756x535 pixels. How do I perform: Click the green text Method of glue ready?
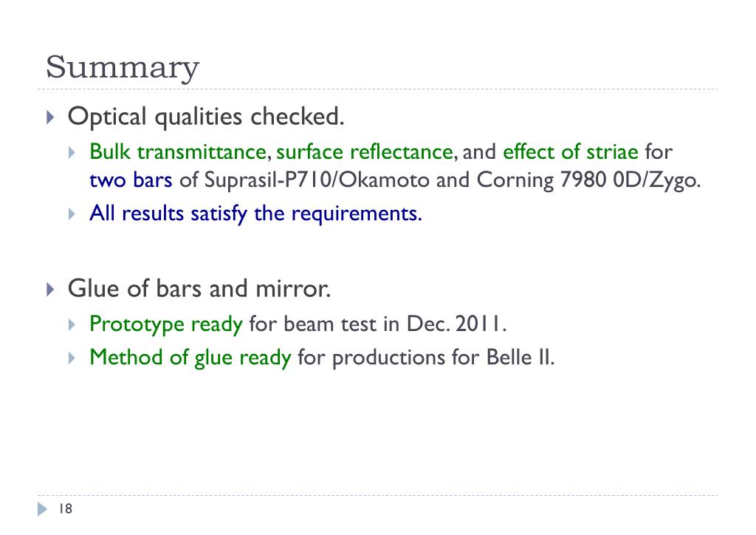[x=190, y=358]
